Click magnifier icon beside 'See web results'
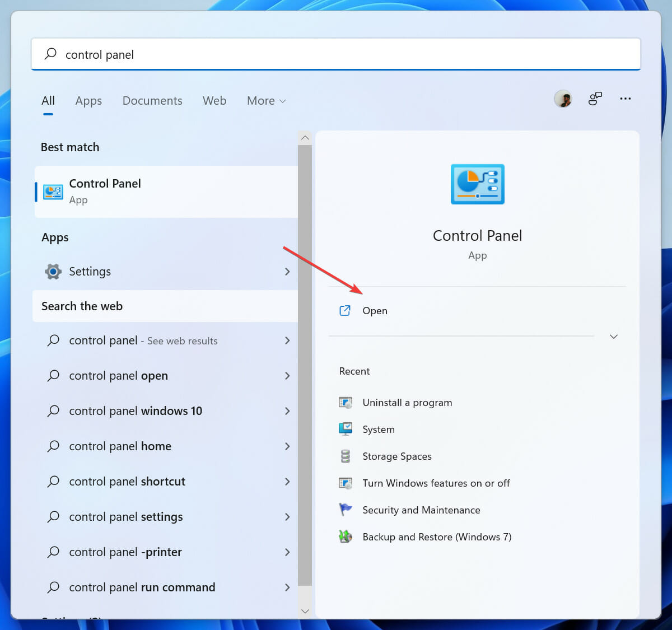This screenshot has width=672, height=630. click(53, 340)
